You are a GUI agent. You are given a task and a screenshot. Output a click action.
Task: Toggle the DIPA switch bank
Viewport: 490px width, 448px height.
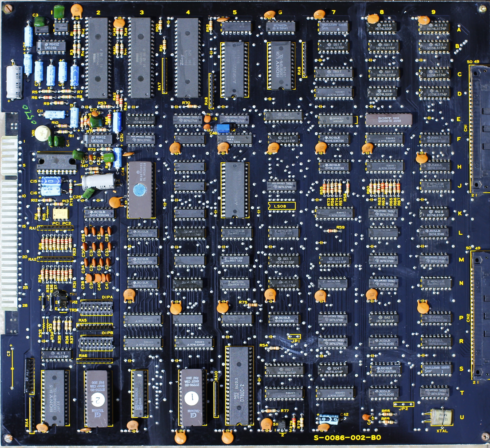coord(96,308)
